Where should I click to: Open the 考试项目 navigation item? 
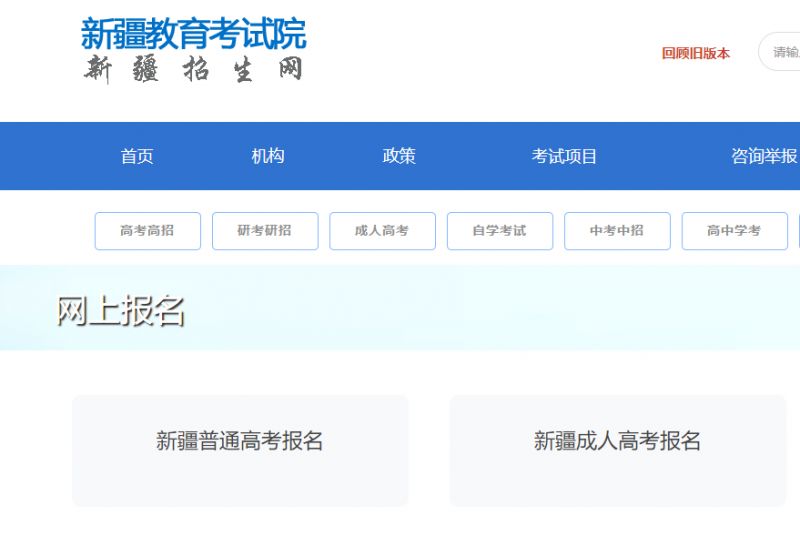[x=564, y=156]
